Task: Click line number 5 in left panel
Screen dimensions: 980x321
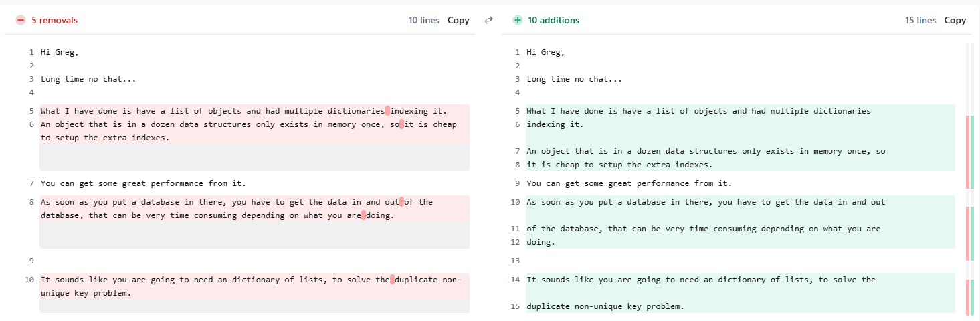Action: [x=31, y=111]
